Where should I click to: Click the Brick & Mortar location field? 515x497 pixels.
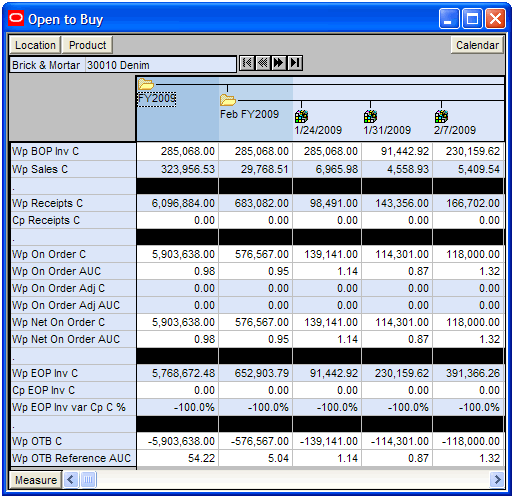pos(48,65)
